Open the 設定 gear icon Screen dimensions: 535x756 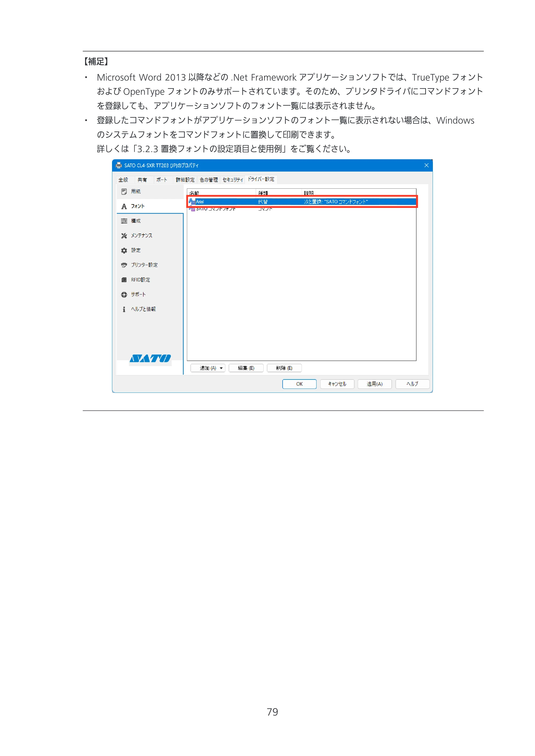[124, 251]
